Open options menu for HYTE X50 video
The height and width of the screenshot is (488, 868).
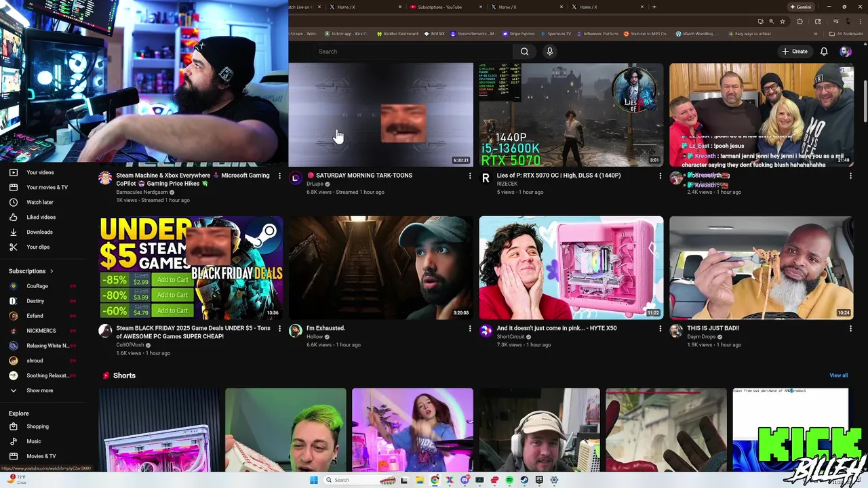point(660,328)
